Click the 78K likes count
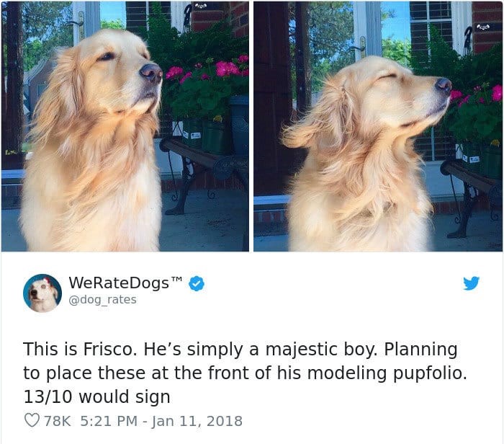Image resolution: width=504 pixels, height=444 pixels. point(57,421)
